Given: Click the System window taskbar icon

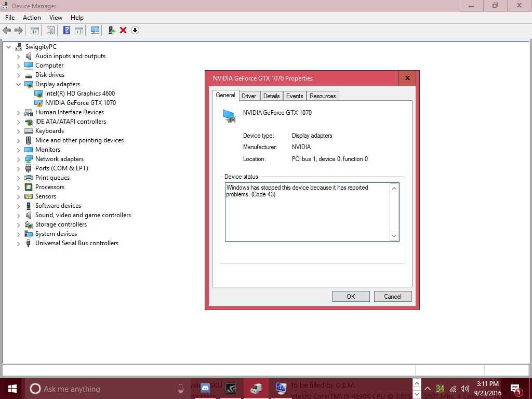Looking at the screenshot, I should (x=281, y=389).
